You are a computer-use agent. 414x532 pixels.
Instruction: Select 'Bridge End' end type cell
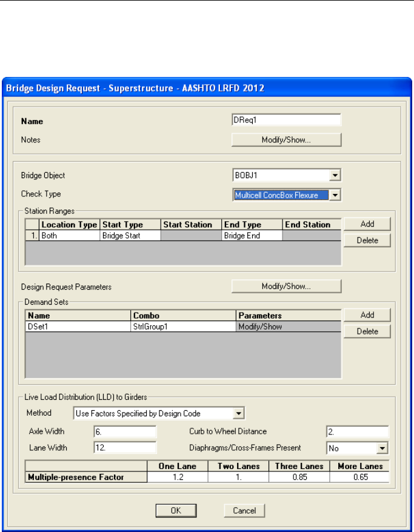click(252, 236)
